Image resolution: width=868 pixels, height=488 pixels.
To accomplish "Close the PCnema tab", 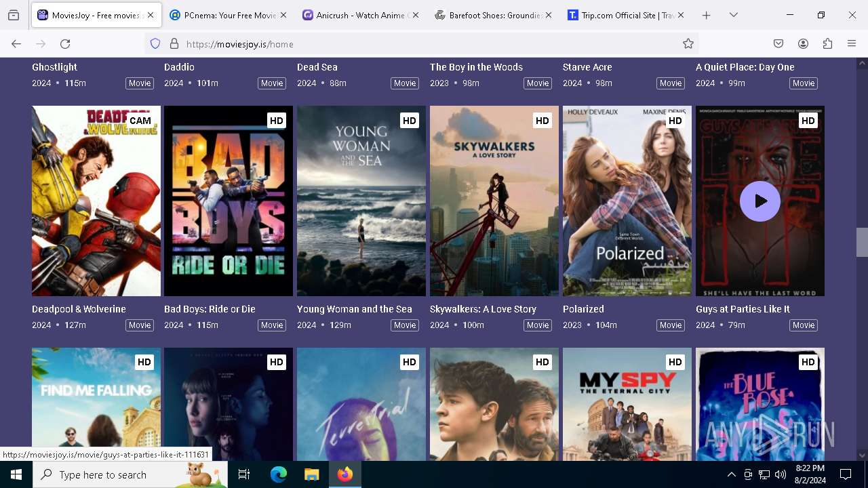I will point(283,15).
